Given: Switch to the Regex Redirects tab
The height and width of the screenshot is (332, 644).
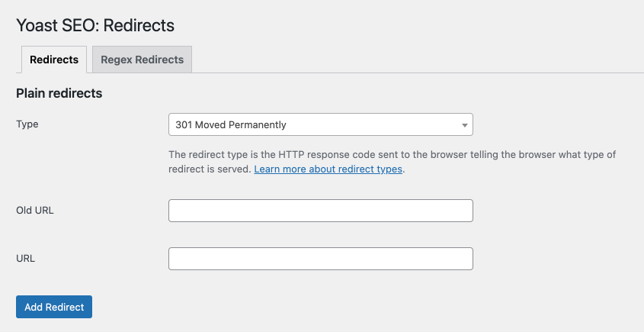Looking at the screenshot, I should coord(142,60).
